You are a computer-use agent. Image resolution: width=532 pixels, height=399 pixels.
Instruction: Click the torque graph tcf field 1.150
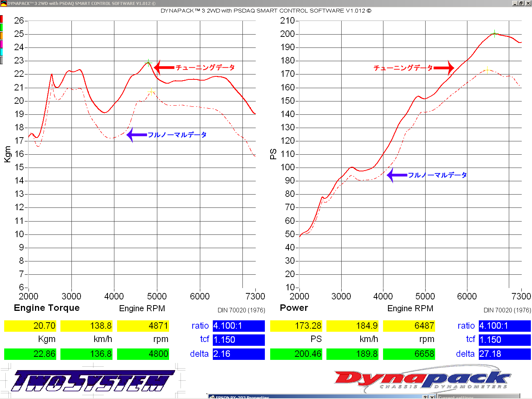click(238, 340)
